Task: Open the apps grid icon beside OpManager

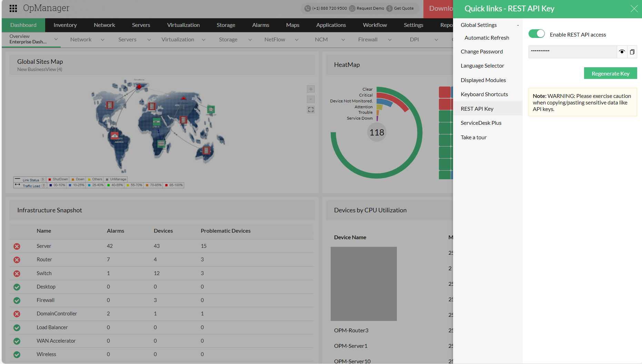Action: coord(13,8)
